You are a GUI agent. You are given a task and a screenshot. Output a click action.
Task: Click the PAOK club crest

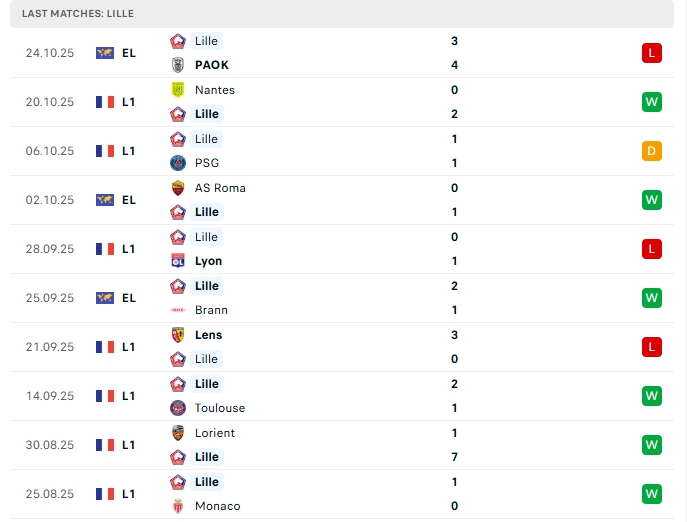(178, 65)
